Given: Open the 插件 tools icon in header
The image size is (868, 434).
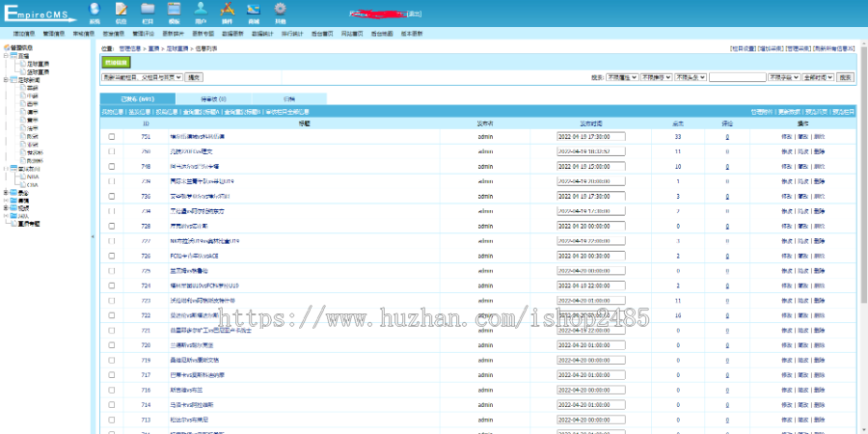Looking at the screenshot, I should (227, 9).
